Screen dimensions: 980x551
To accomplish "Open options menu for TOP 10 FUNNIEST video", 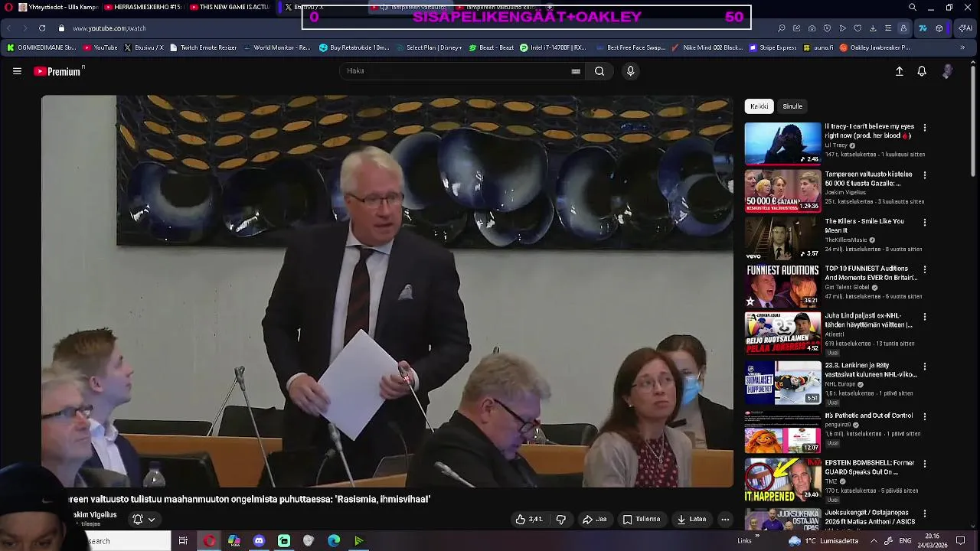I will pos(924,270).
